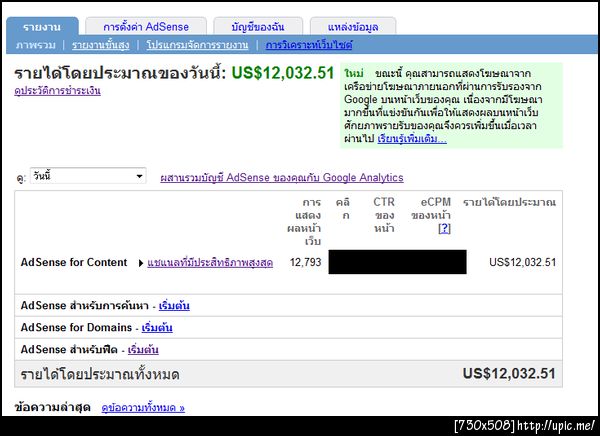Click ข้อความล่าสุด heading

(52, 407)
